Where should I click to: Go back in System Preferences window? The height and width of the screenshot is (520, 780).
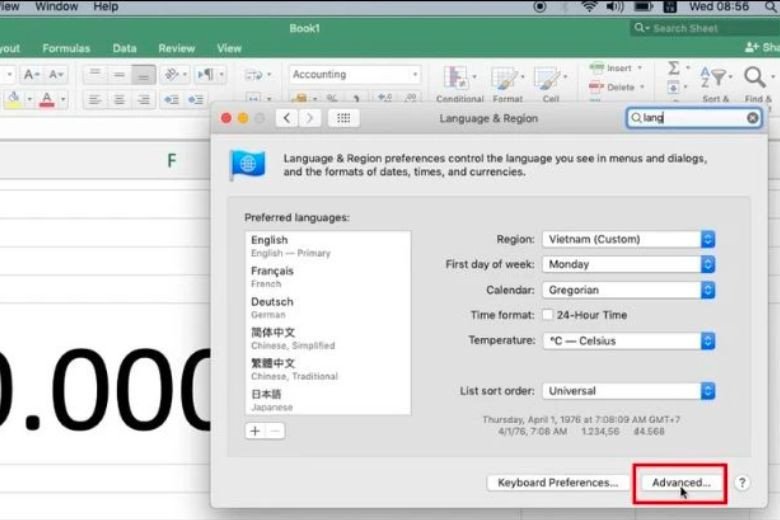(x=287, y=118)
